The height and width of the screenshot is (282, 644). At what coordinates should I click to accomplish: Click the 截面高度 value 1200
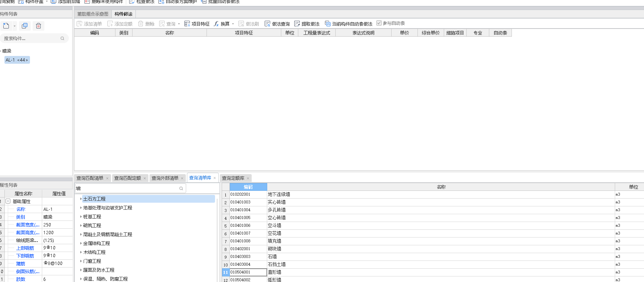click(57, 233)
